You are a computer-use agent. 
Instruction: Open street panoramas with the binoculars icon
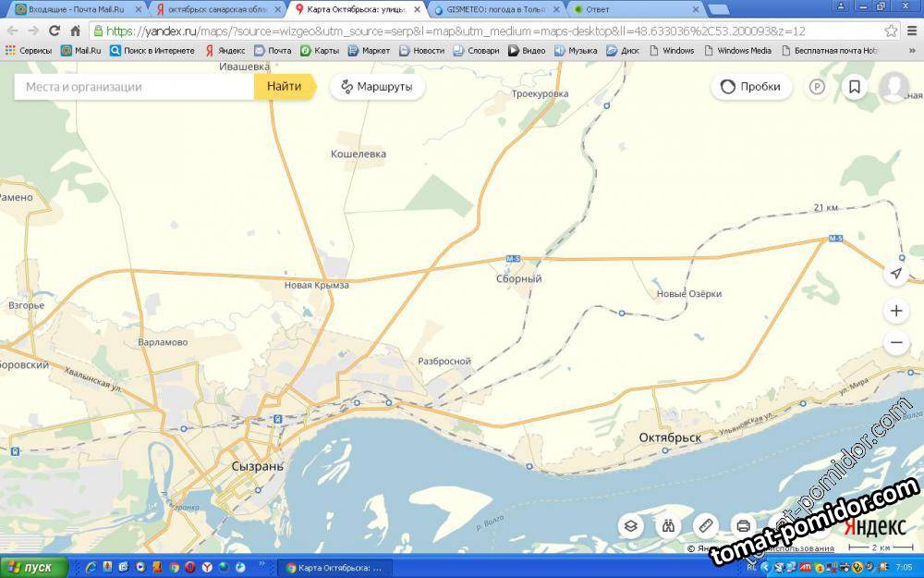667,525
